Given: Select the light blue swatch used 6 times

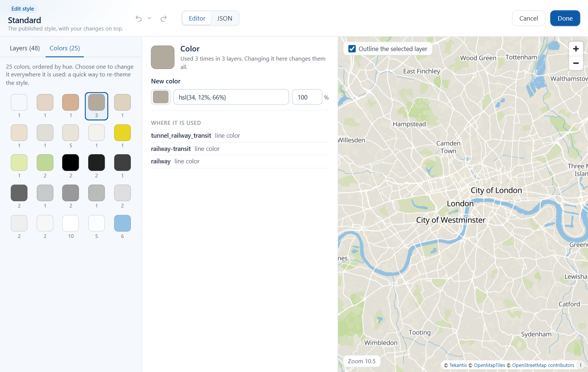Looking at the screenshot, I should point(122,223).
